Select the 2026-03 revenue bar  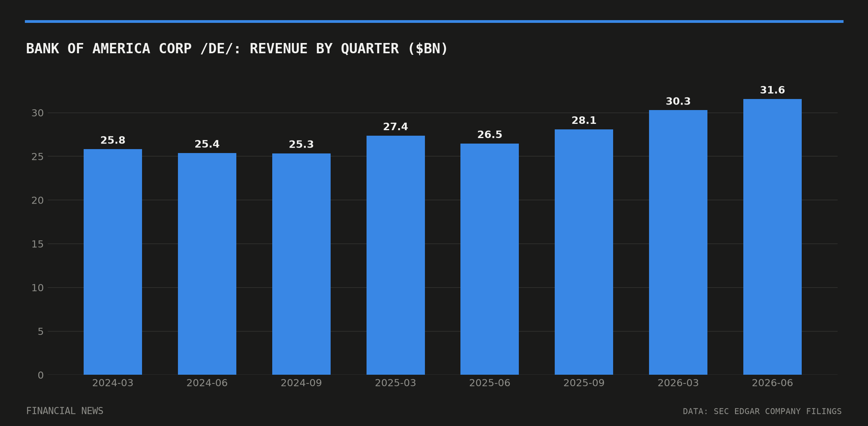(678, 243)
